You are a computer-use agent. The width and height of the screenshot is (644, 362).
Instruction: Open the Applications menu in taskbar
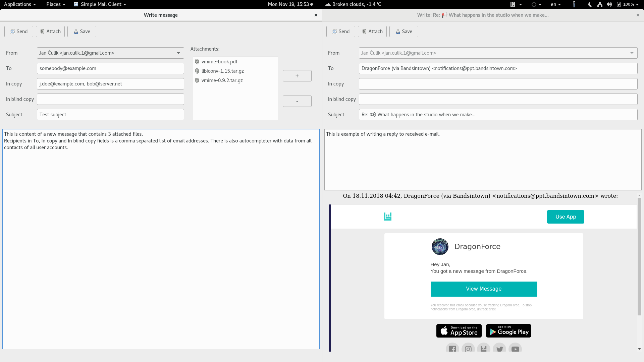coord(19,4)
